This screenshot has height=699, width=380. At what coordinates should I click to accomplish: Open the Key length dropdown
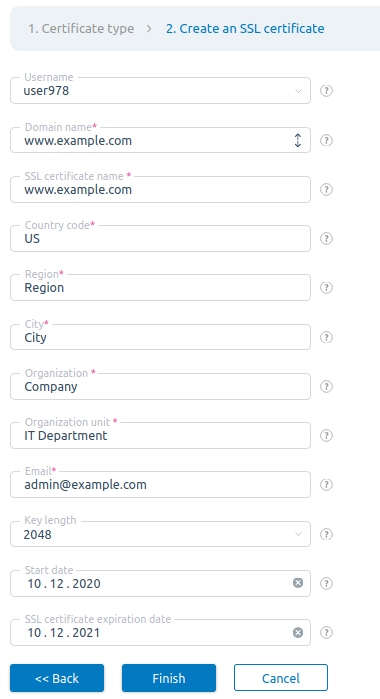click(x=298, y=534)
